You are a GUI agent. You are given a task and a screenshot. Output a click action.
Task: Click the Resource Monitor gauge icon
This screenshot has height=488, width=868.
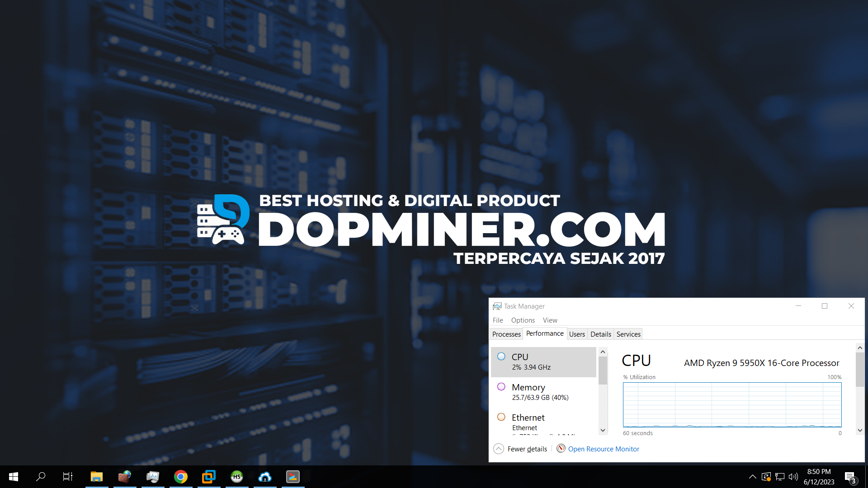[x=561, y=448]
